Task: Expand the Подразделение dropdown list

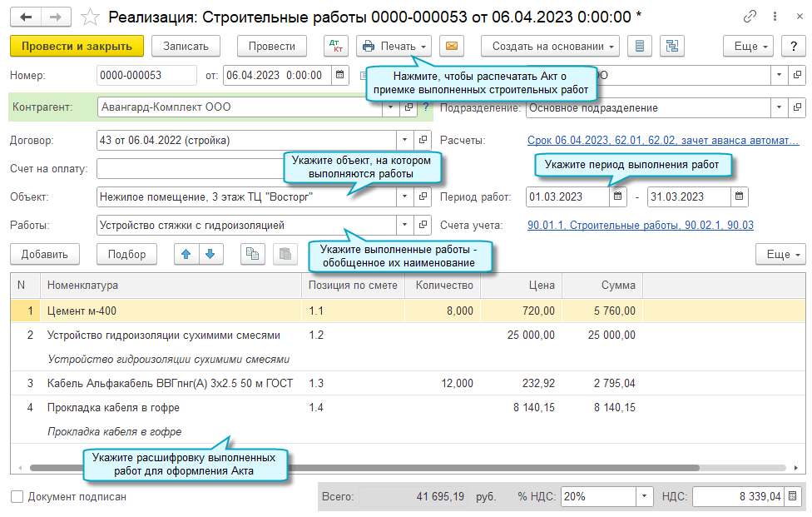Action: [779, 107]
